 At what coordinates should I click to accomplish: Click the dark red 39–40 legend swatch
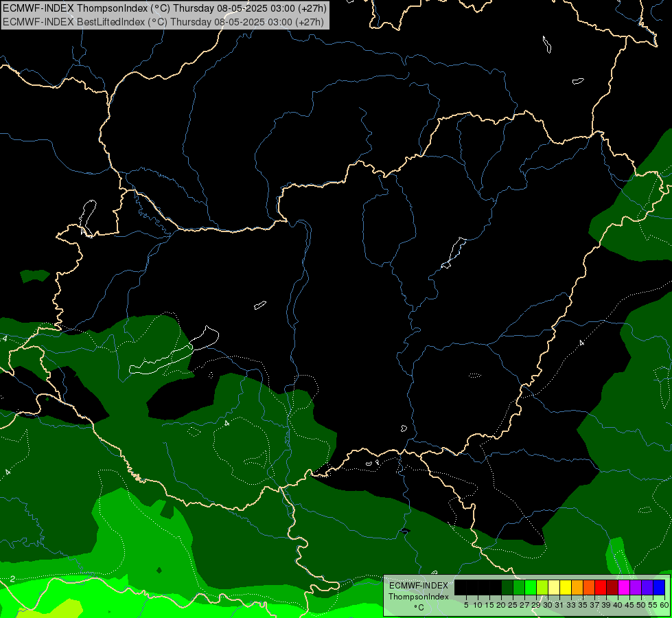coord(612,587)
